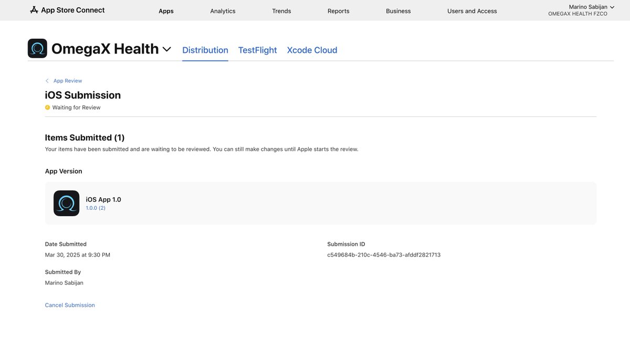
Task: Click OMEGAX HEALTH FZCO team name
Action: coord(577,14)
